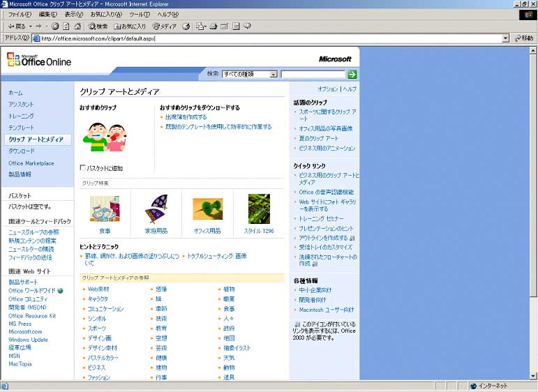Open the address bar dropdown arrow
Screen dimensions: 538x392
click(505, 38)
